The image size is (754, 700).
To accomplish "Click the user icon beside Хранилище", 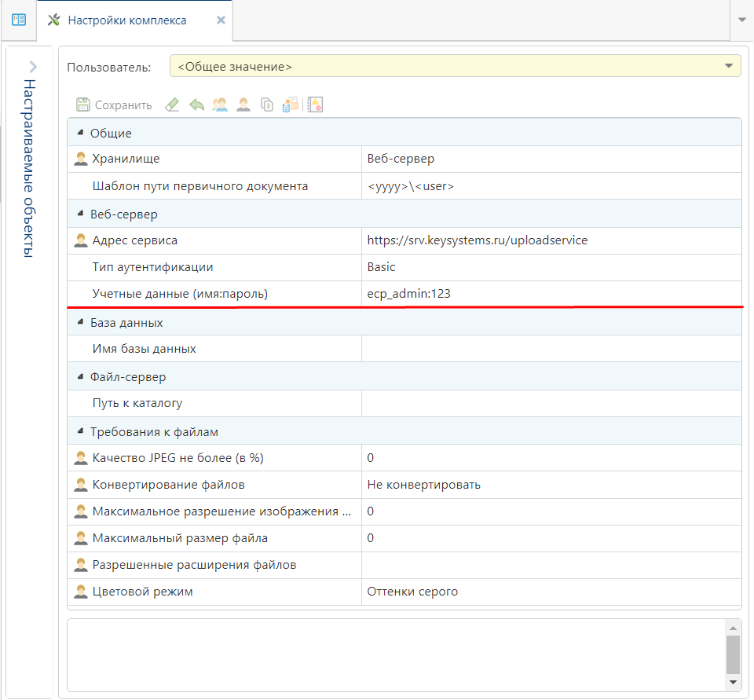I will [x=81, y=159].
